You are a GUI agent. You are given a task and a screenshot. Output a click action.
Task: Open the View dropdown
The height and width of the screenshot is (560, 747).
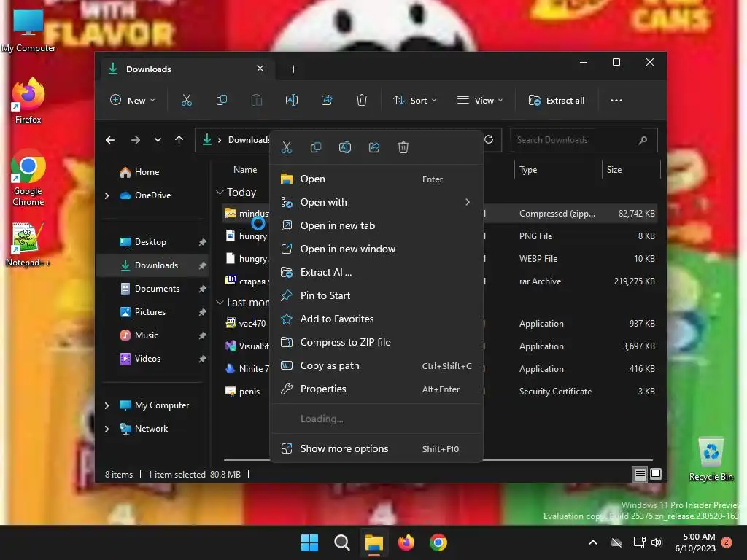[x=480, y=101]
